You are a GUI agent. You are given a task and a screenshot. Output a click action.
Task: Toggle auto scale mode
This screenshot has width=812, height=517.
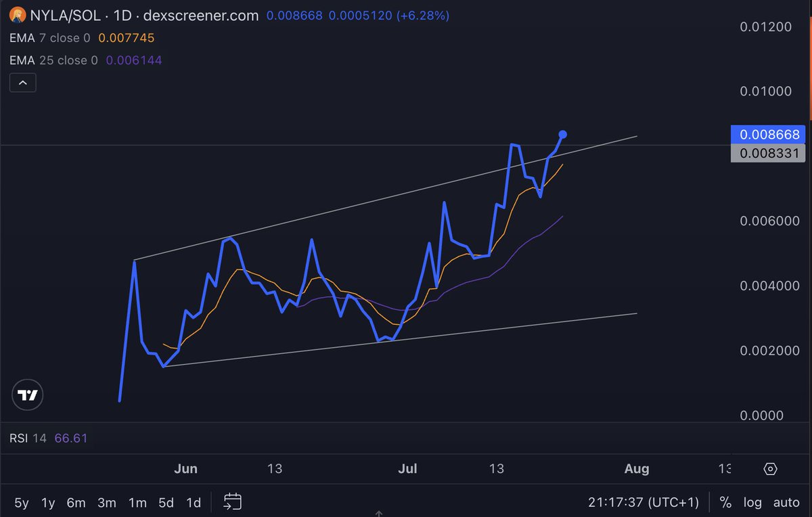[786, 502]
